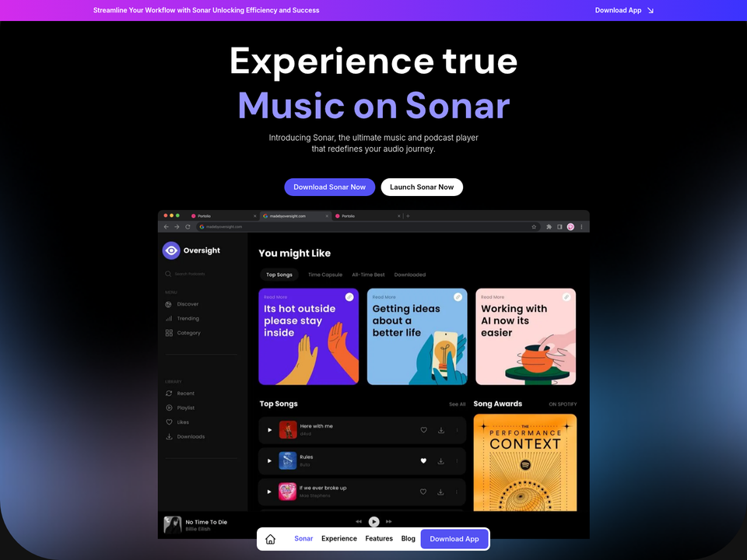This screenshot has width=747, height=560.
Task: Click the Playlist play-circle icon
Action: point(169,408)
